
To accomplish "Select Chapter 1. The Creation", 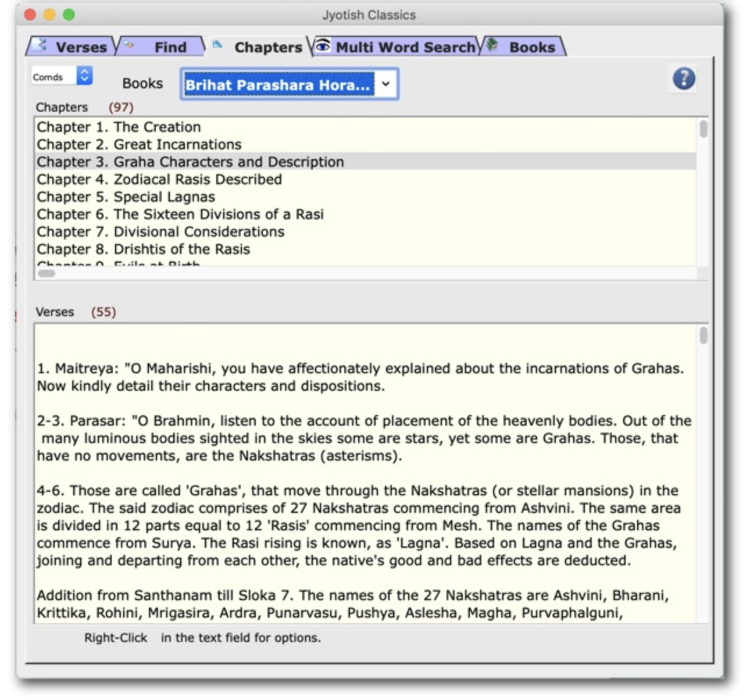I will pyautogui.click(x=119, y=127).
